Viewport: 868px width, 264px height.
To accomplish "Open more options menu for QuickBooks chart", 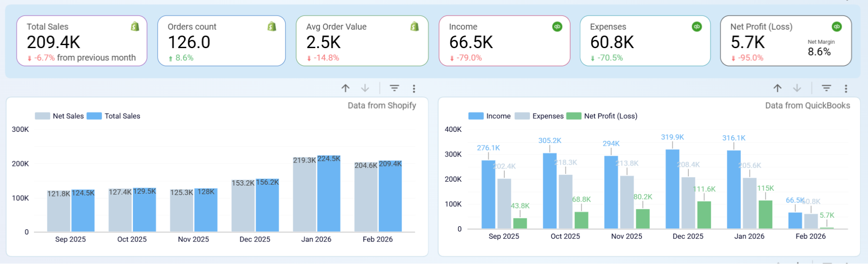I will click(x=846, y=88).
